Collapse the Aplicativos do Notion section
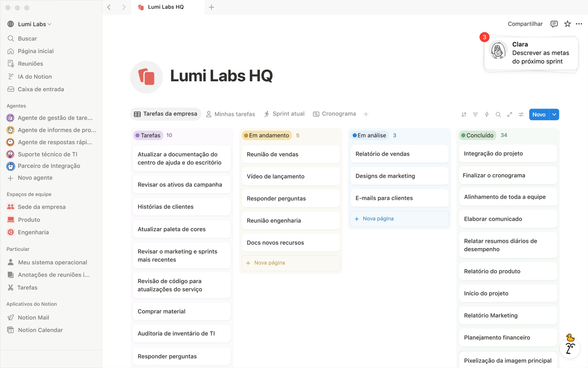 click(x=32, y=304)
